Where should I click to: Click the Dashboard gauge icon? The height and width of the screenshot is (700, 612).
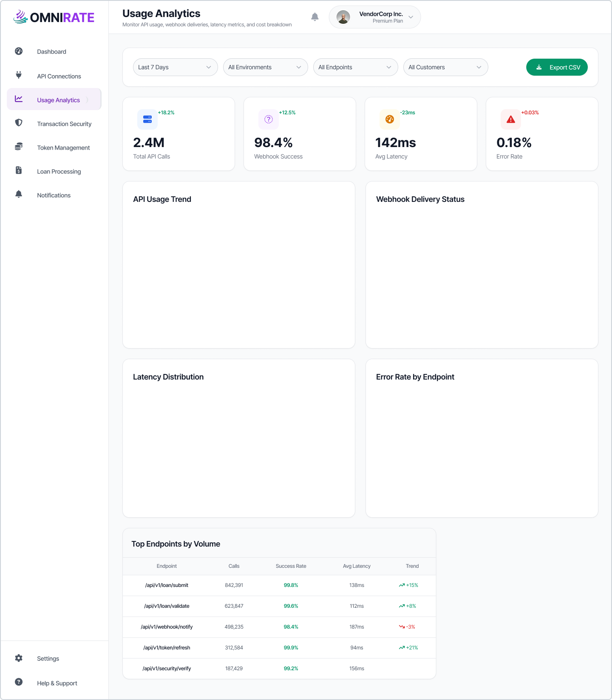coord(19,51)
